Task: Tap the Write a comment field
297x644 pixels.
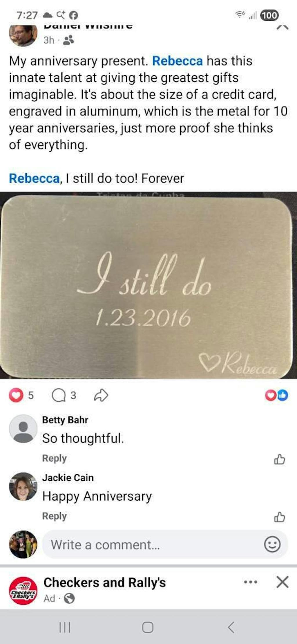Action: (165, 544)
